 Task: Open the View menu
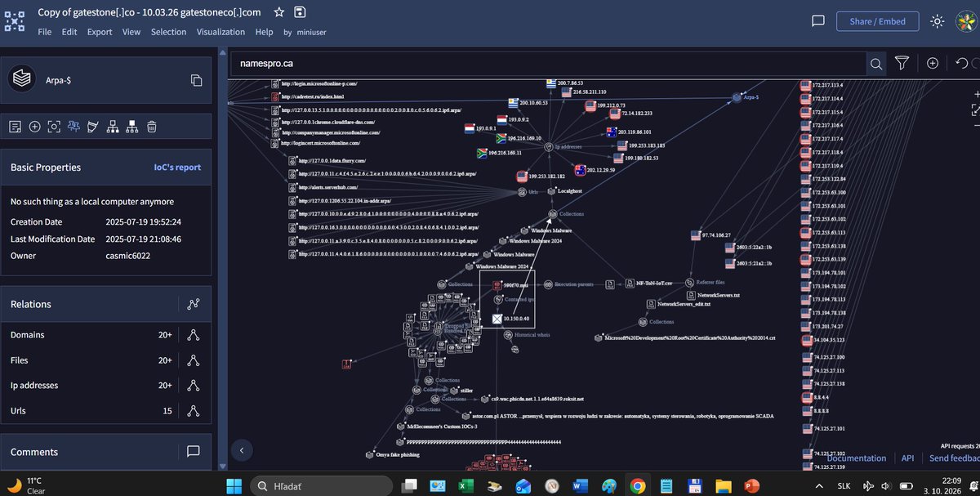(x=131, y=32)
